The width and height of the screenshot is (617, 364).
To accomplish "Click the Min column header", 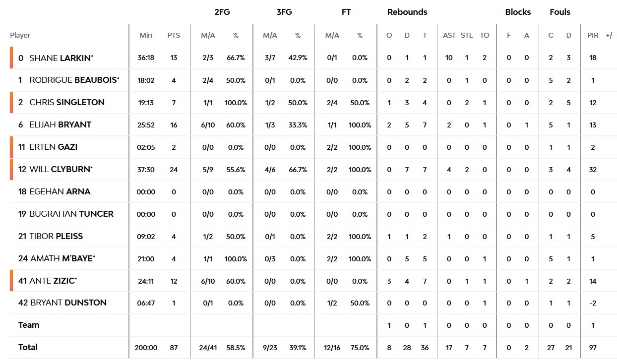I will pos(146,35).
